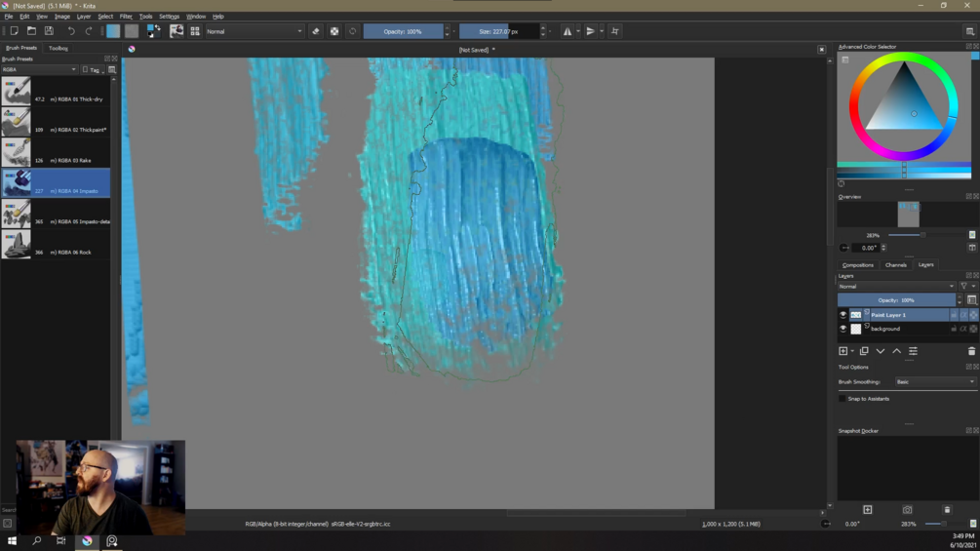Open the Tag options menu
This screenshot has width=980, height=551.
[x=94, y=70]
